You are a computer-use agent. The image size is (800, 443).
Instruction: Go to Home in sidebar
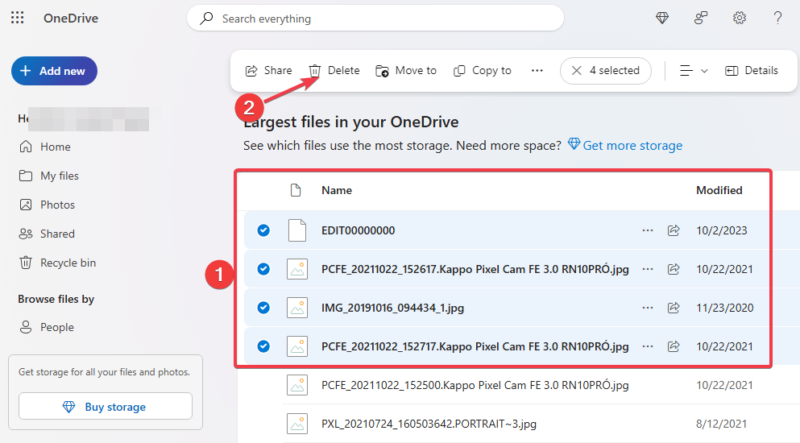[45, 147]
